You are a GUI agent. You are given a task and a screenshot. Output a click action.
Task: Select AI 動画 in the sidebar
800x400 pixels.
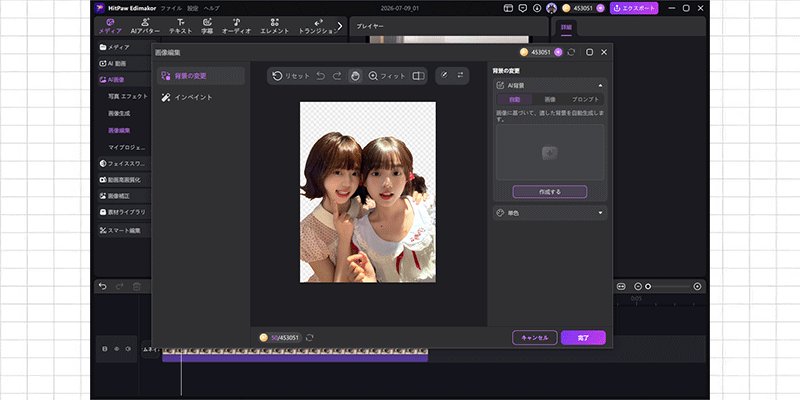coord(124,63)
